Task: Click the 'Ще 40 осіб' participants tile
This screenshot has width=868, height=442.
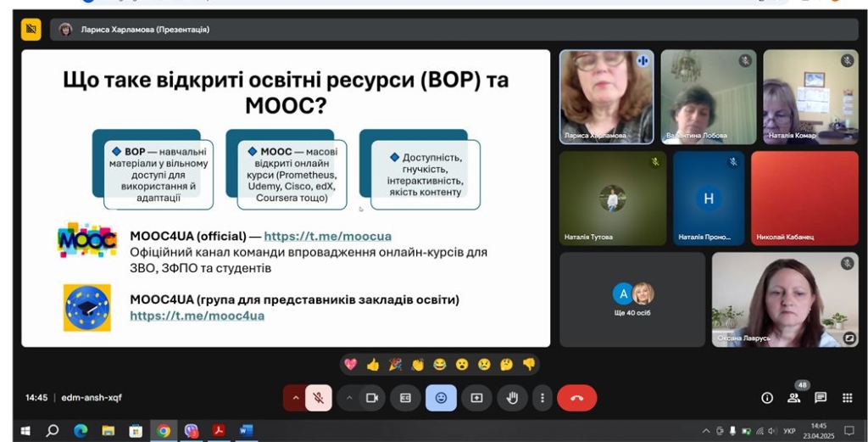Action: (632, 300)
